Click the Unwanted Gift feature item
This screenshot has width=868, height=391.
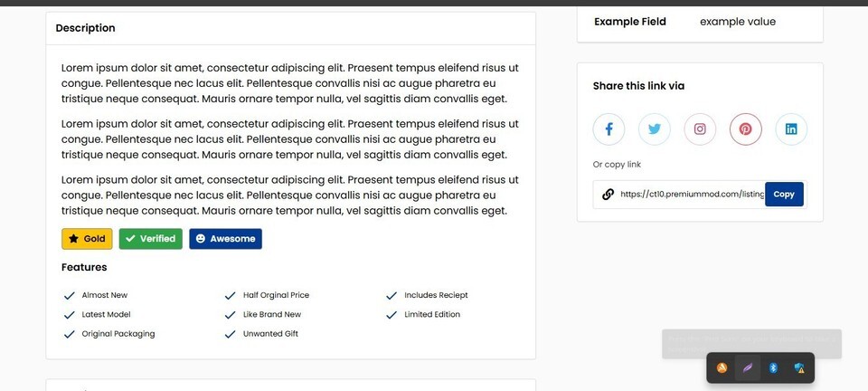pos(262,334)
